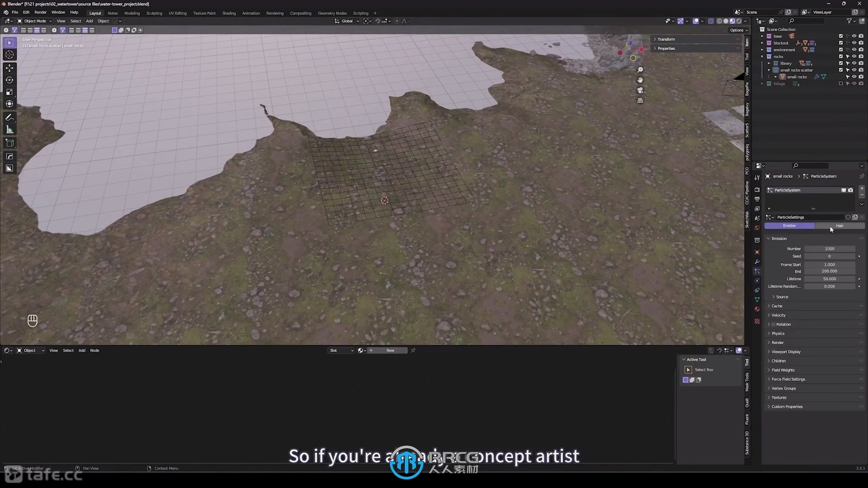Open the Render properties tab icon
Image resolution: width=868 pixels, height=488 pixels.
pos(757,190)
